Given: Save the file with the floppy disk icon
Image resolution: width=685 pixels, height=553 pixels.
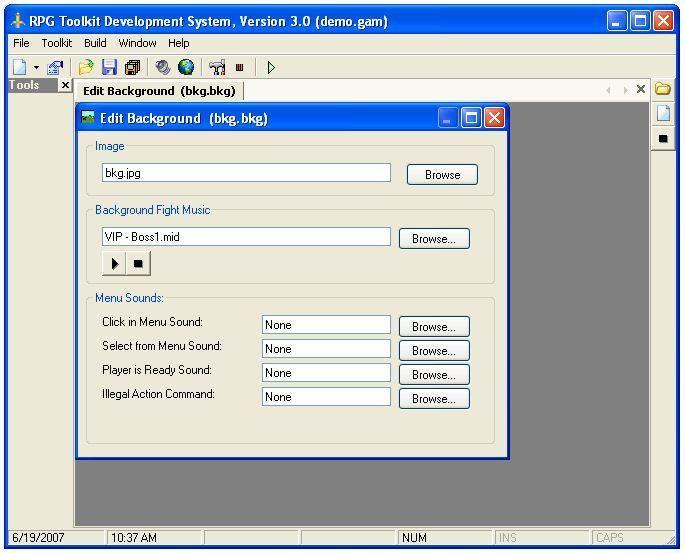Looking at the screenshot, I should [109, 67].
